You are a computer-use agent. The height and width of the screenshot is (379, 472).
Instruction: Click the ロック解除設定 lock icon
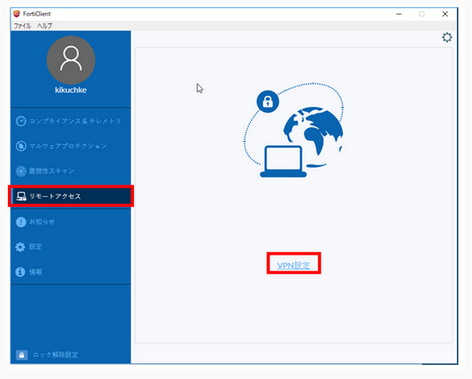22,355
